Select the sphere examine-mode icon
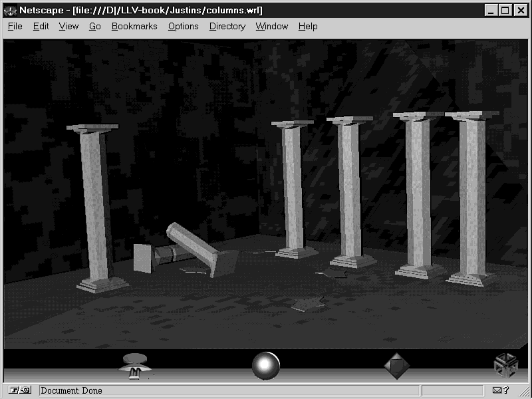The width and height of the screenshot is (532, 399). tap(266, 366)
